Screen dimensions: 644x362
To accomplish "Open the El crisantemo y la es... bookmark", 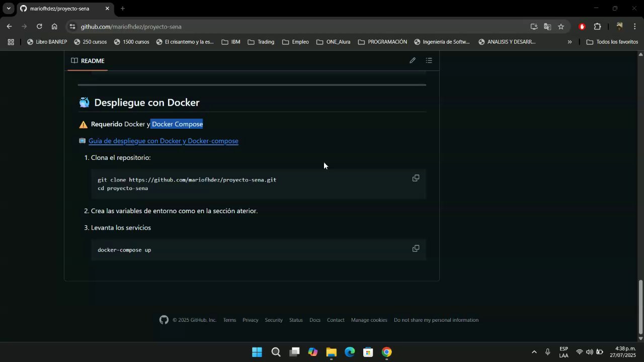I will 185,42.
